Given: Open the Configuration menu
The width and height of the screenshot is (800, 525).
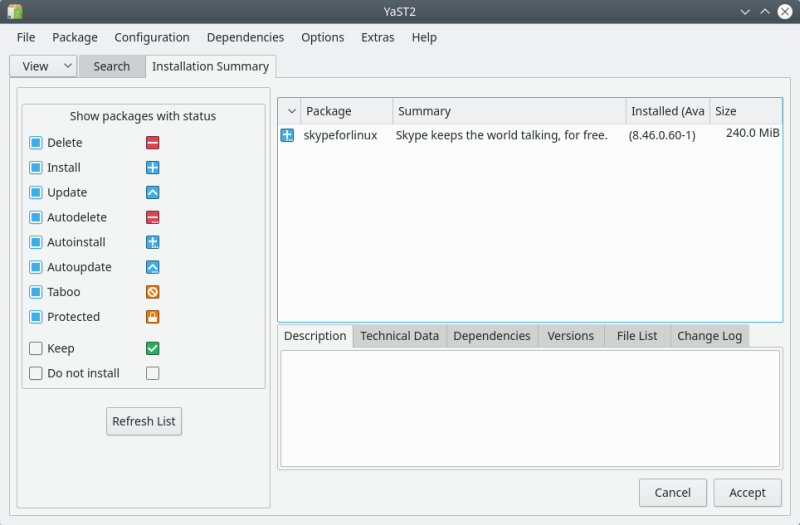Looking at the screenshot, I should pos(152,38).
